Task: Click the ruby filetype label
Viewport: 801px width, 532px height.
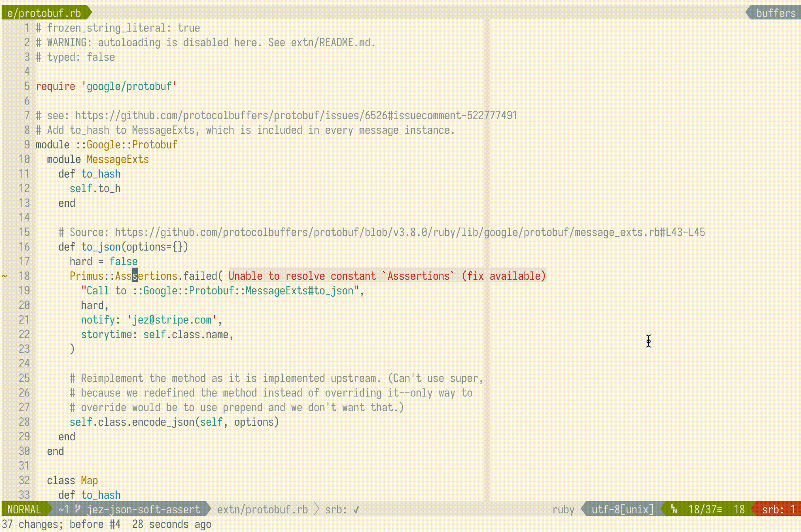Action: (564, 510)
